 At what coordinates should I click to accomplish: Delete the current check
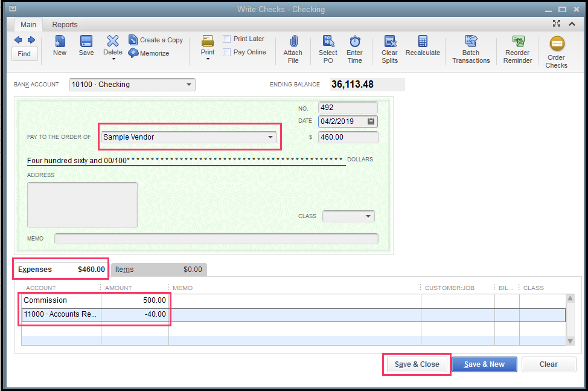pyautogui.click(x=112, y=45)
